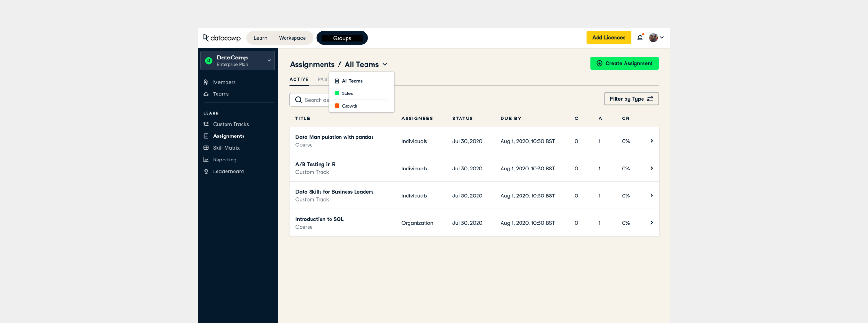Collapse the All Teams dropdown chevron
Screen dimensions: 868x323
[x=385, y=64]
